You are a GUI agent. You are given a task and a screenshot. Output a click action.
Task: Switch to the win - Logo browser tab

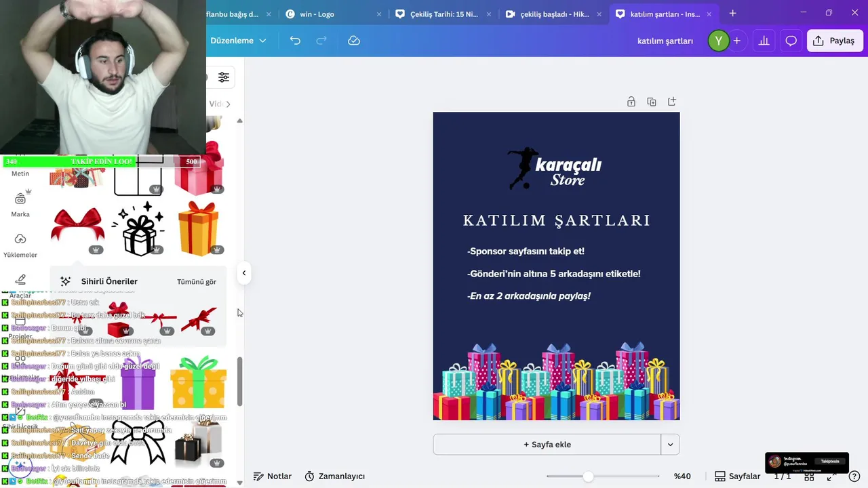click(x=332, y=14)
